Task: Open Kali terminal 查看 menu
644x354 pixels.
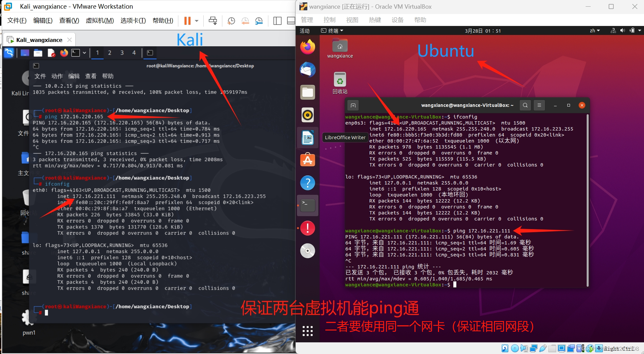Action: click(91, 76)
